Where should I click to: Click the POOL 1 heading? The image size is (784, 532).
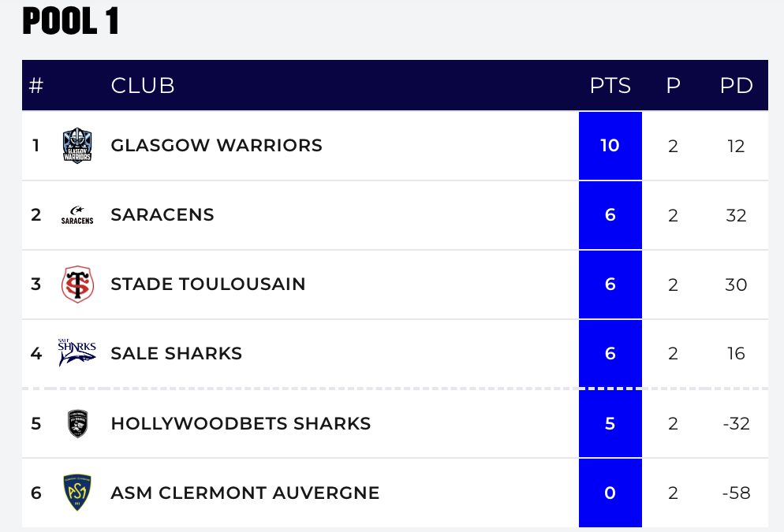point(71,23)
